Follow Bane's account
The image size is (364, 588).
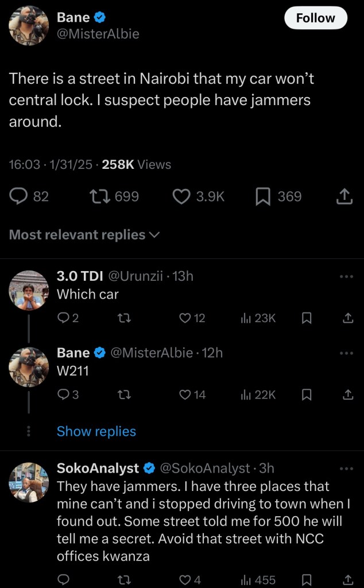click(x=315, y=18)
